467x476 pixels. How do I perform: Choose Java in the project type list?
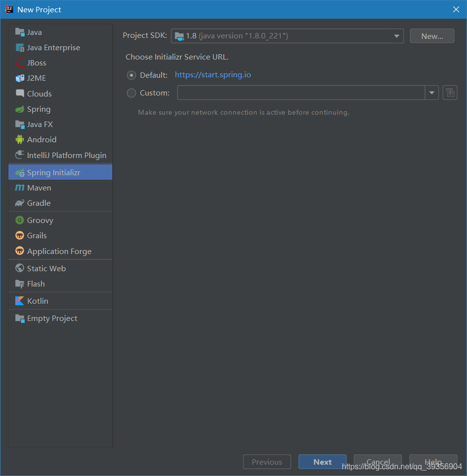pyautogui.click(x=61, y=32)
